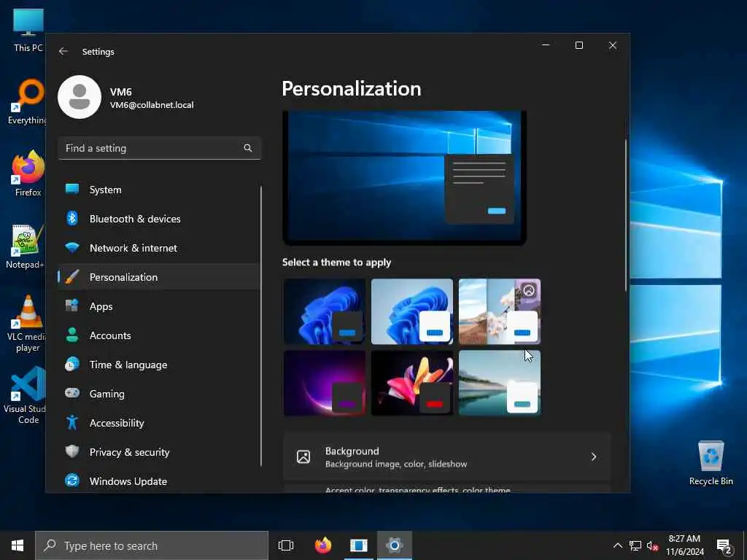Click the Wi-Fi Network icon in sidebar
The width and height of the screenshot is (747, 560).
(x=72, y=248)
